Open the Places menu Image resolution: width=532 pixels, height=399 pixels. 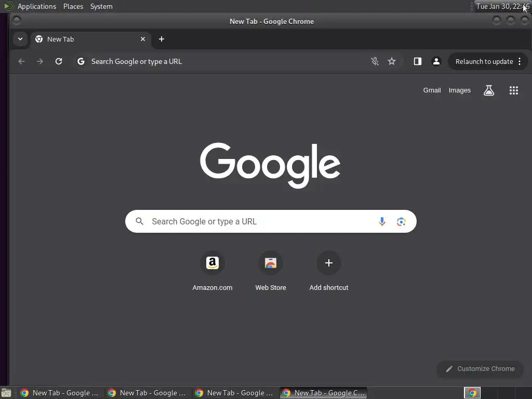coord(73,6)
